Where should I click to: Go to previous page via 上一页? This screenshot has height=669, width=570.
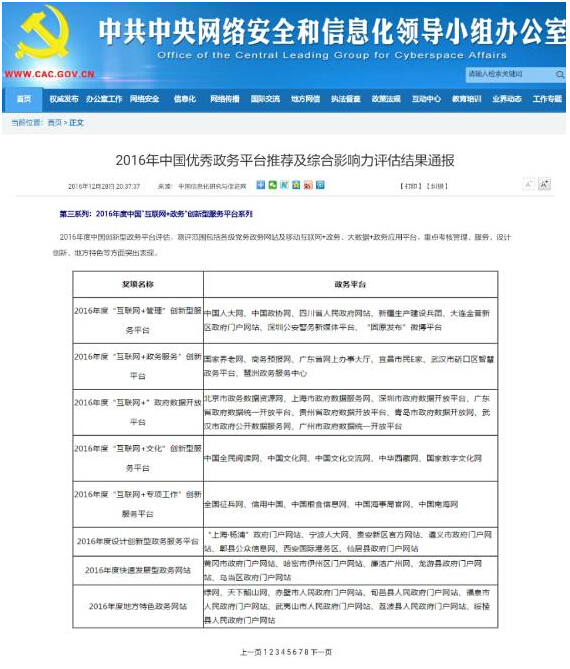tap(250, 652)
